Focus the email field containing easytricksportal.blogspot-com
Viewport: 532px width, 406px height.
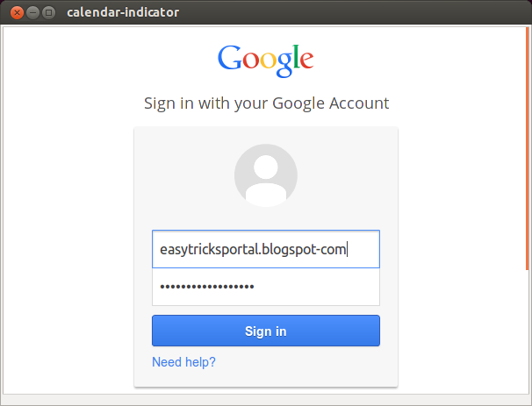(x=266, y=249)
